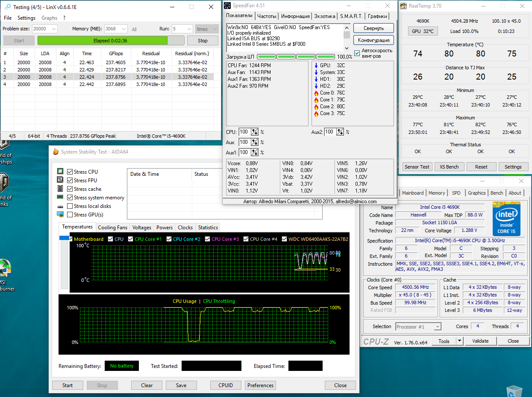Open the Memory (MiB) dropdown

coord(123,29)
